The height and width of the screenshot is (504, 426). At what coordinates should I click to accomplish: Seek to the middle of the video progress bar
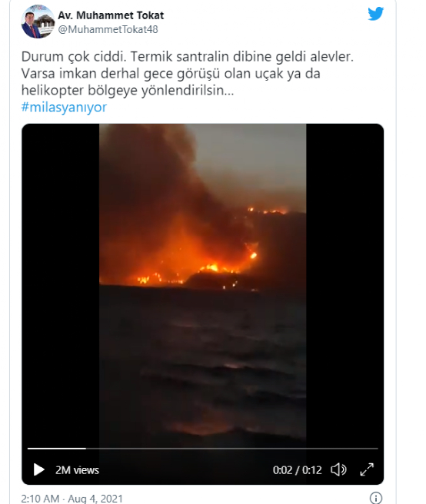[203, 448]
